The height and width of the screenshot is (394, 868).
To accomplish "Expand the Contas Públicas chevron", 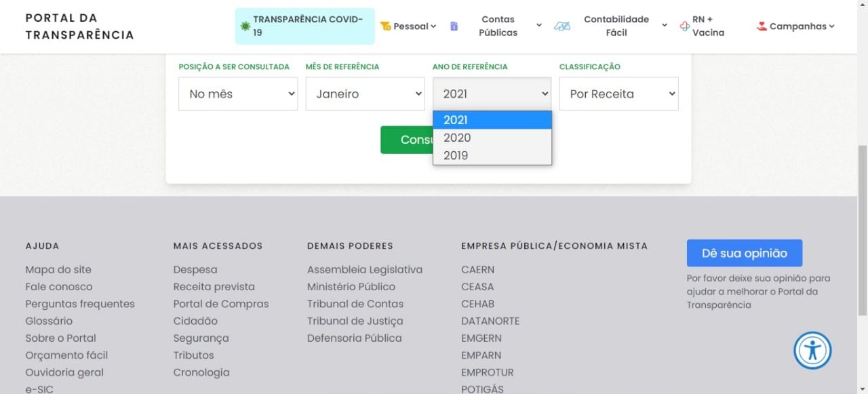I will 539,26.
